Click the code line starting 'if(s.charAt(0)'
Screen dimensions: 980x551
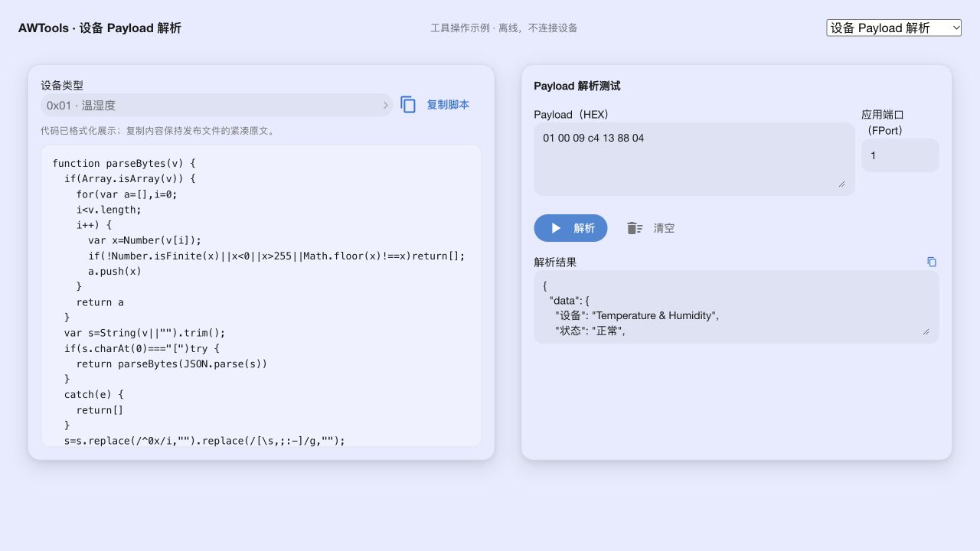(x=142, y=348)
